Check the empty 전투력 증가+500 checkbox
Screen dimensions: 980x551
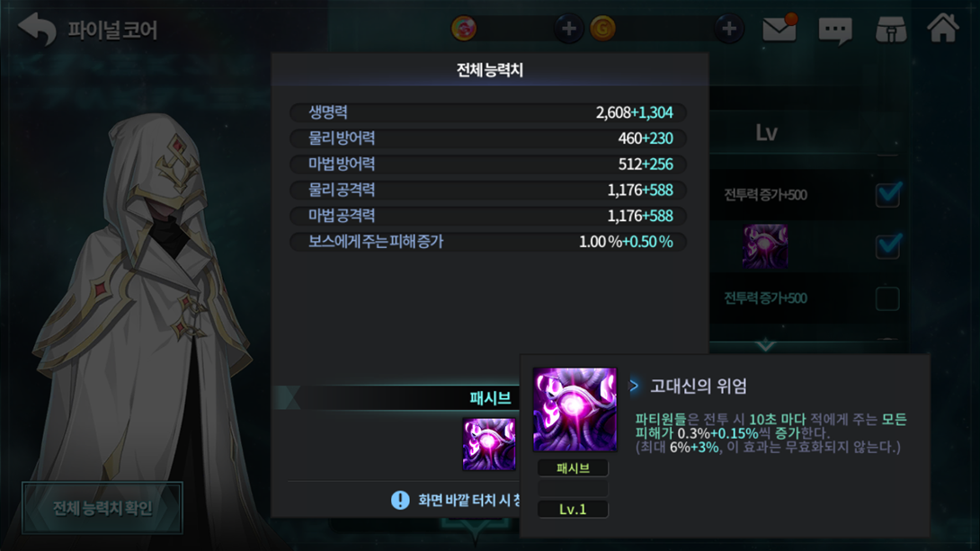pos(887,298)
